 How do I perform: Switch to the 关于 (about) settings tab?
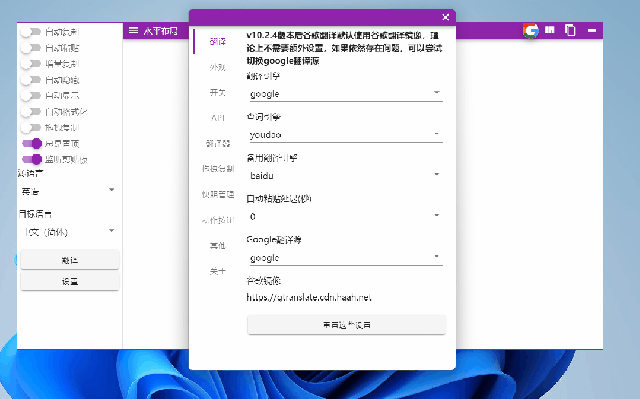coord(218,271)
